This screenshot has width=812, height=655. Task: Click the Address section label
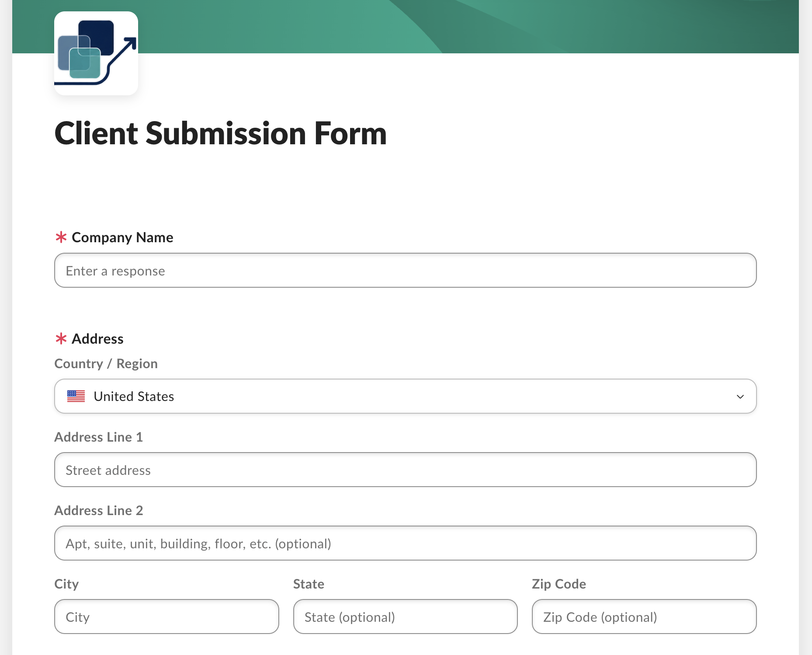[97, 339]
